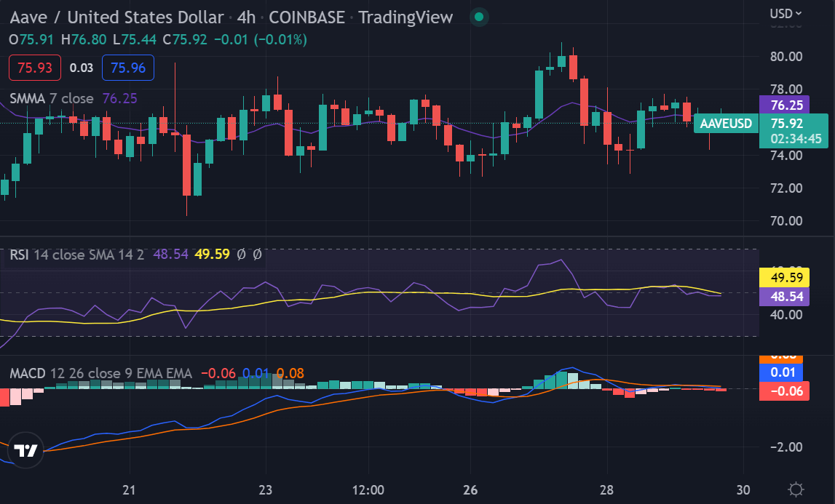Select the MACD 12 26 indicator label
Image resolution: width=835 pixels, height=504 pixels.
click(x=100, y=373)
